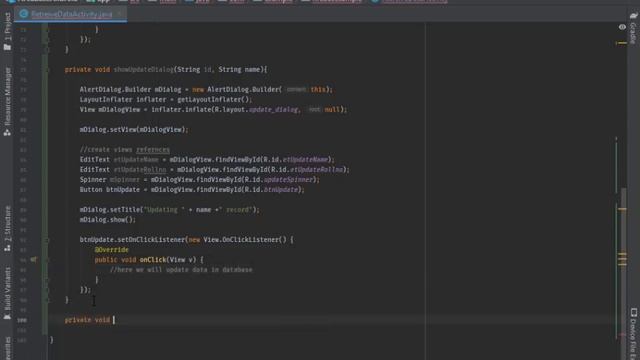
Task: Click the showUpdateDialog method name
Action: click(143, 70)
